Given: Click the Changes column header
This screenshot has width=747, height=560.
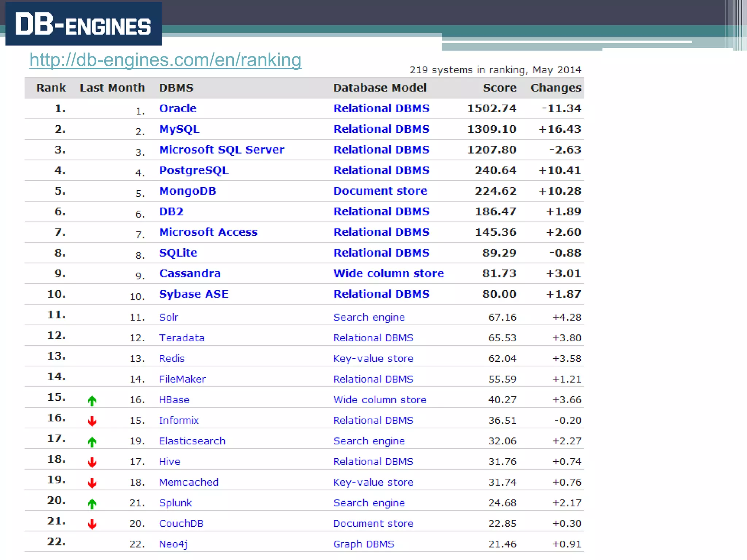Looking at the screenshot, I should tap(556, 88).
